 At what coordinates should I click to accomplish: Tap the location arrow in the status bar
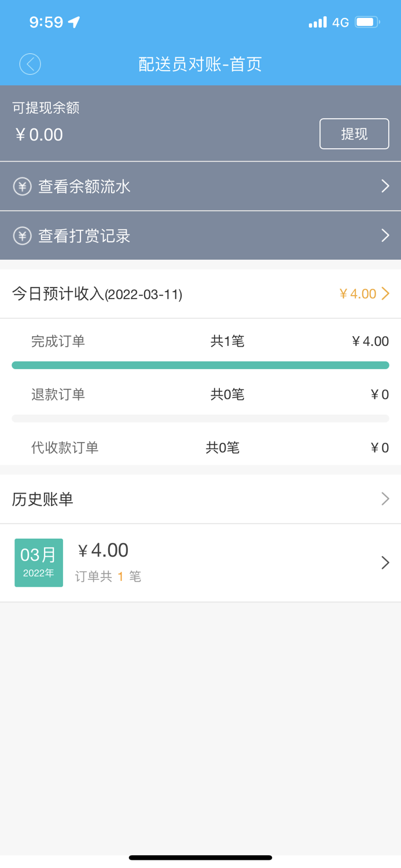[73, 22]
